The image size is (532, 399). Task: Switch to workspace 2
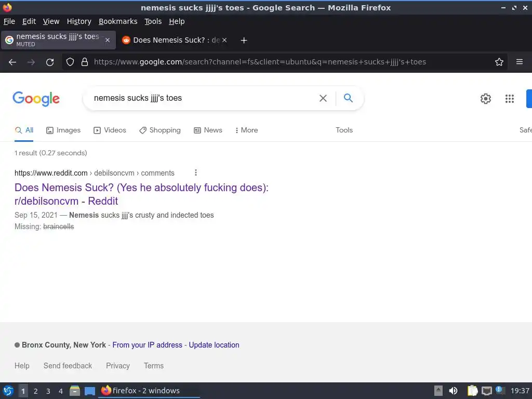click(36, 391)
